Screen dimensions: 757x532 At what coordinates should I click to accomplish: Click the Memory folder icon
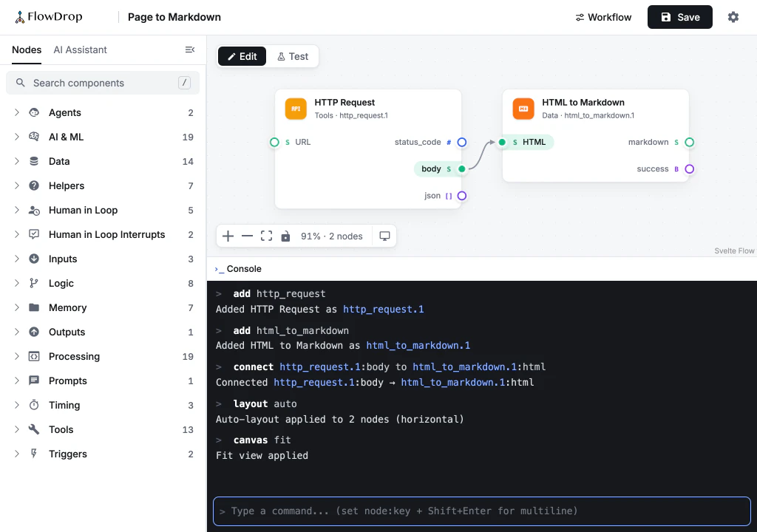(x=34, y=307)
